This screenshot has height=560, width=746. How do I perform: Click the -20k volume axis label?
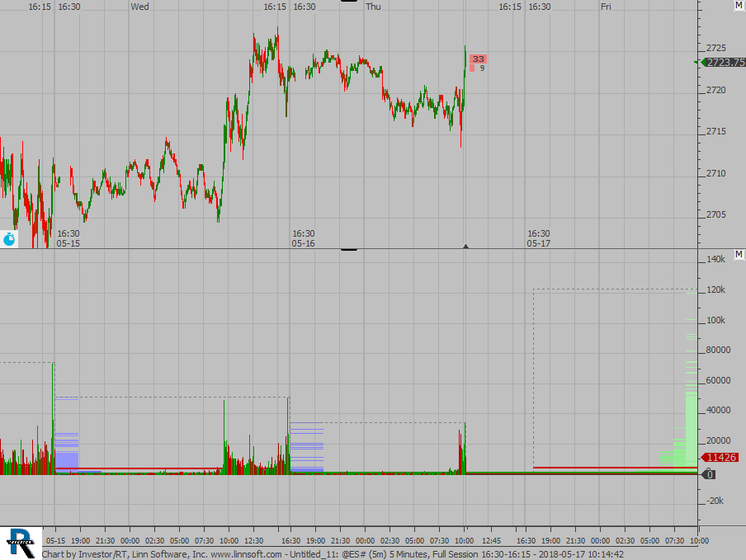coord(715,501)
